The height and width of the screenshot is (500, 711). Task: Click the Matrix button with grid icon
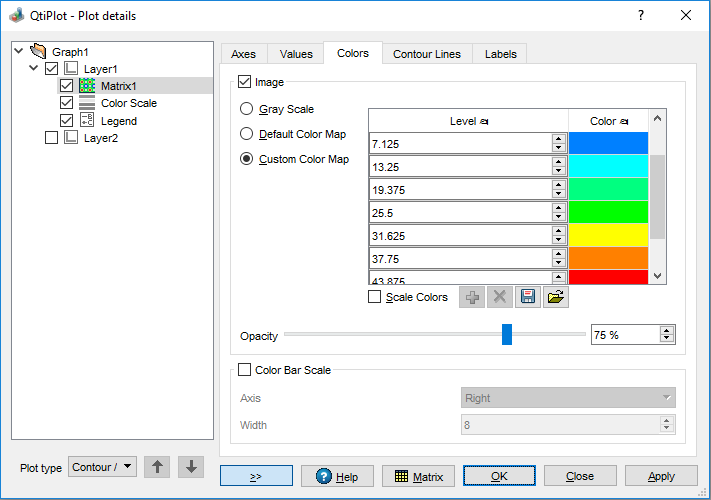(418, 476)
